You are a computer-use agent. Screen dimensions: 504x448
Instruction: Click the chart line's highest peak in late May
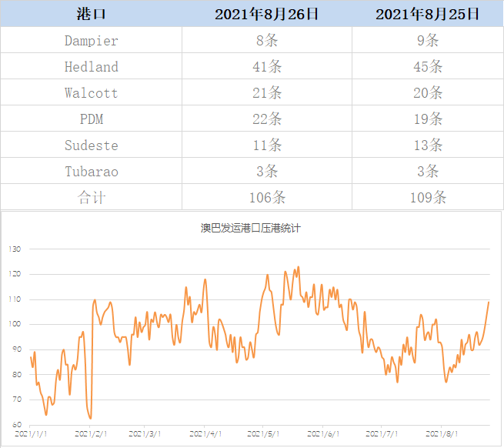tap(299, 267)
